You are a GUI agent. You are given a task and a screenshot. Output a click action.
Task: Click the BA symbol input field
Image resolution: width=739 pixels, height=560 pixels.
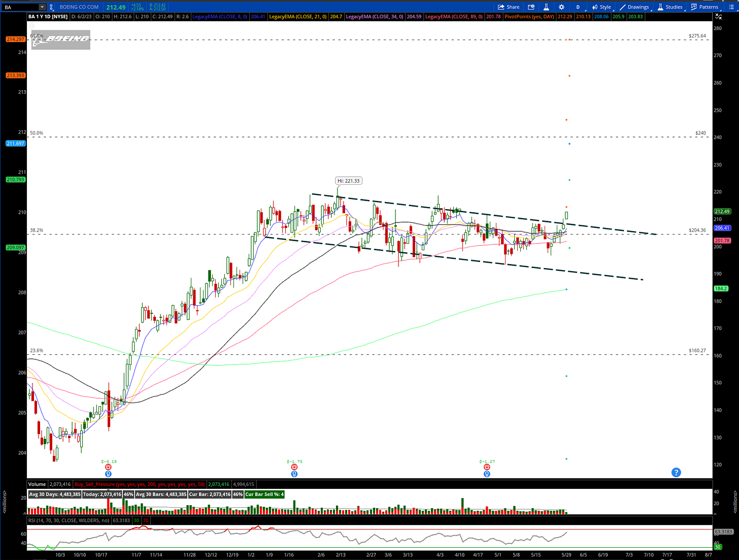click(20, 7)
